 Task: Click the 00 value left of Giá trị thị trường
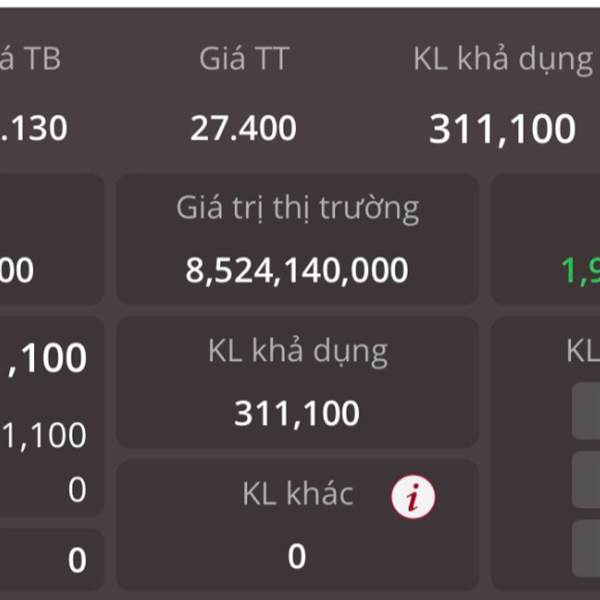point(18,270)
